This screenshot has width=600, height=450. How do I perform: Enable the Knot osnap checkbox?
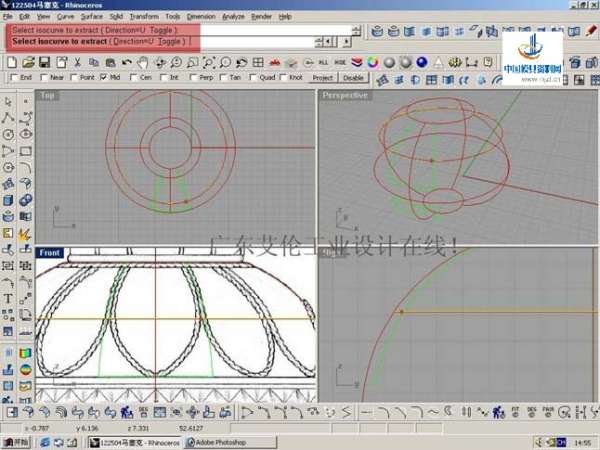(283, 77)
